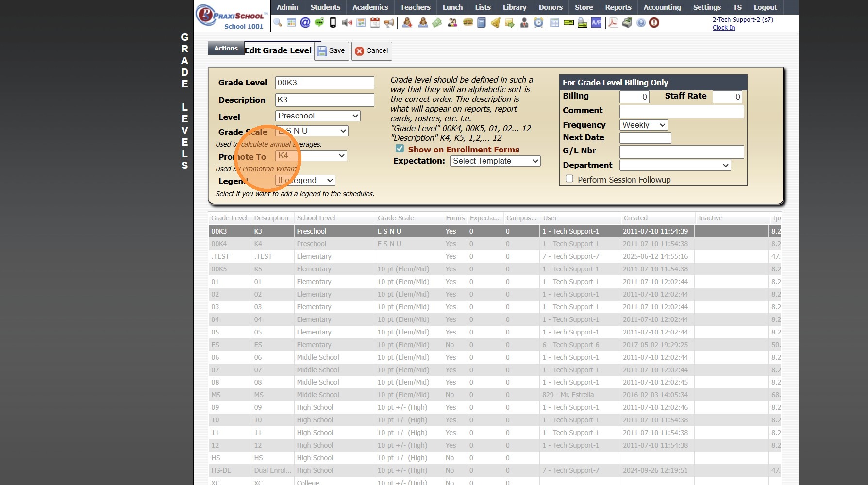The height and width of the screenshot is (485, 868).
Task: Save the grade level
Action: (x=332, y=50)
